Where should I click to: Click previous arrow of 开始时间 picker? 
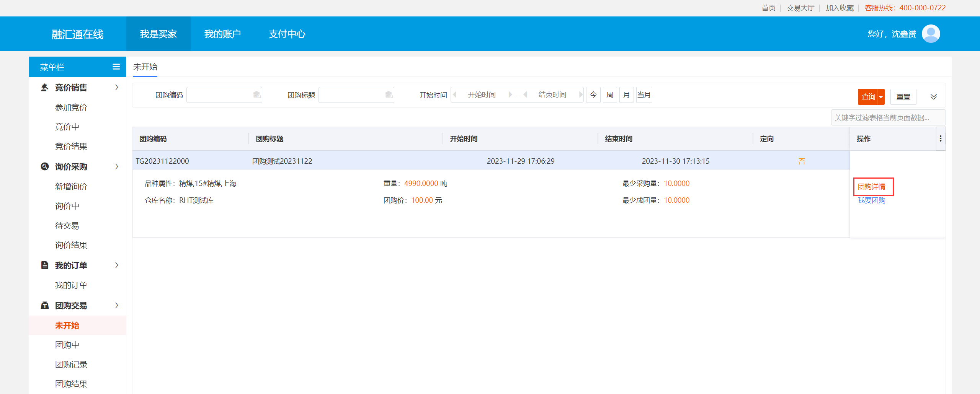point(455,94)
